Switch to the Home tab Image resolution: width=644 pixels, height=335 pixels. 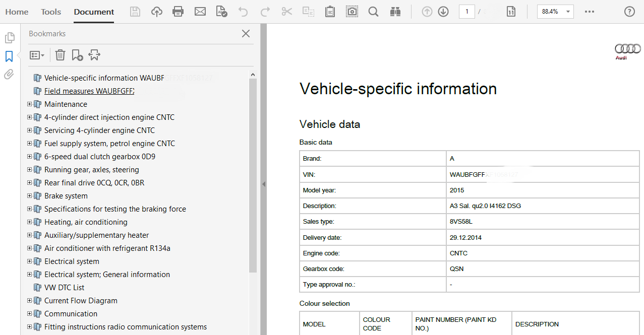tap(17, 12)
